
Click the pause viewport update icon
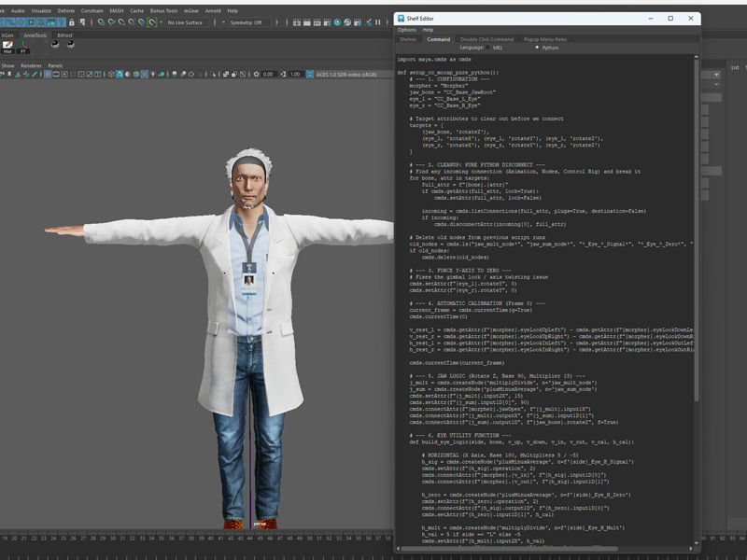(377, 22)
